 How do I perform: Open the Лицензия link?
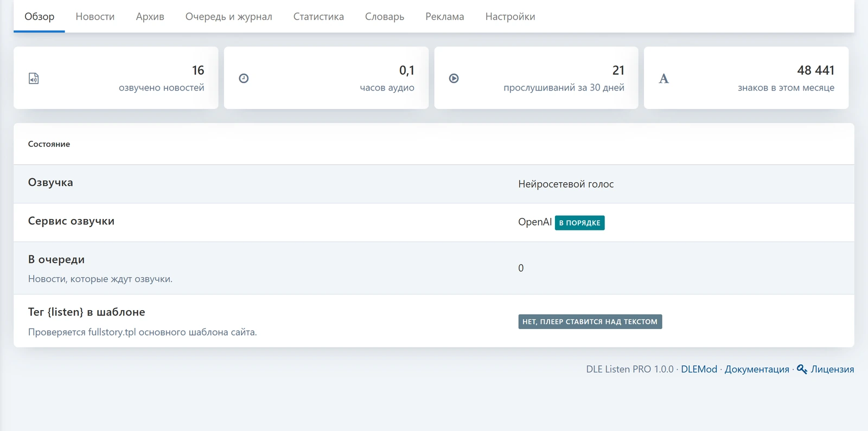point(832,369)
